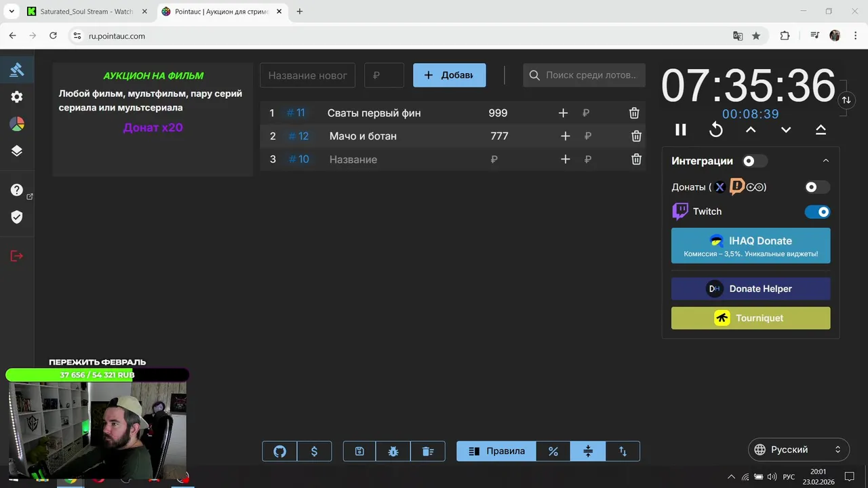The image size is (868, 488).
Task: Click the red logout icon in sidebar
Action: point(17,256)
